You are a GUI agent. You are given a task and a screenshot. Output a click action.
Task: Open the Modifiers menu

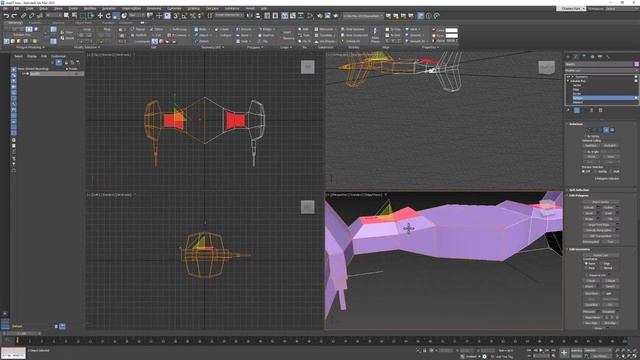pos(90,9)
